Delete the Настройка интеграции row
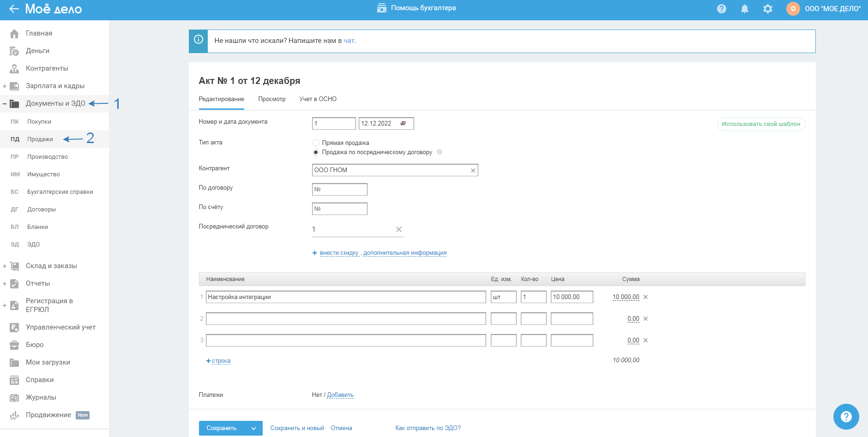Viewport: 868px width, 437px height. [645, 297]
